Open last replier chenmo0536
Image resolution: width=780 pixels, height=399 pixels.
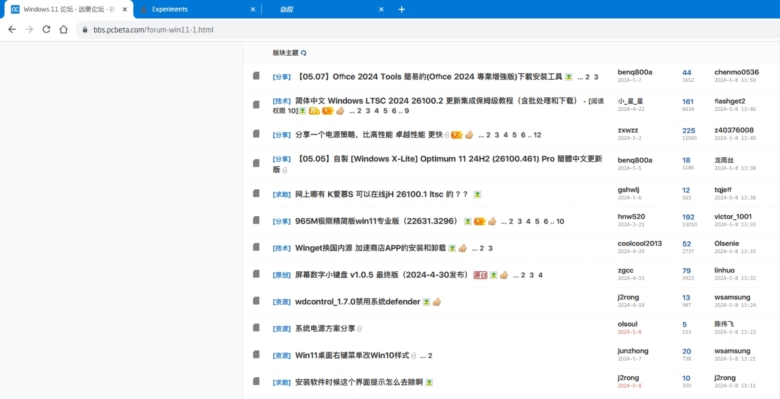click(x=737, y=72)
